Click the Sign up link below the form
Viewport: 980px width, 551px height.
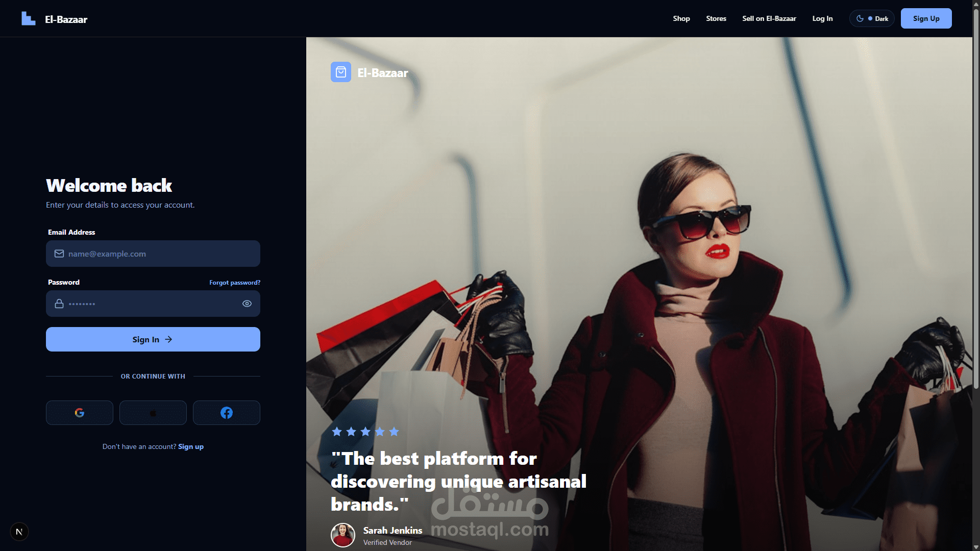191,446
